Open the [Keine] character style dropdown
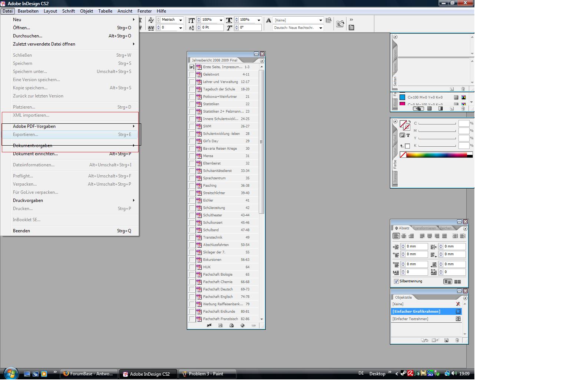 click(321, 20)
